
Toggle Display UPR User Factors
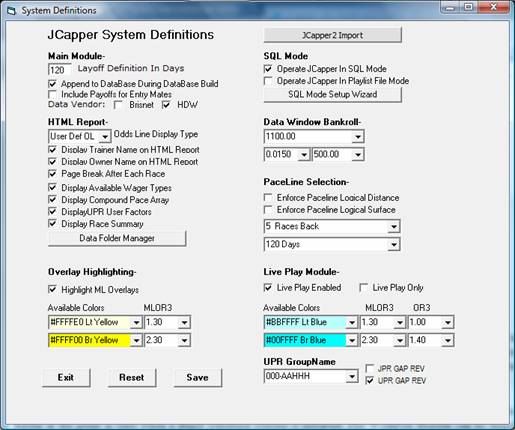(x=52, y=211)
